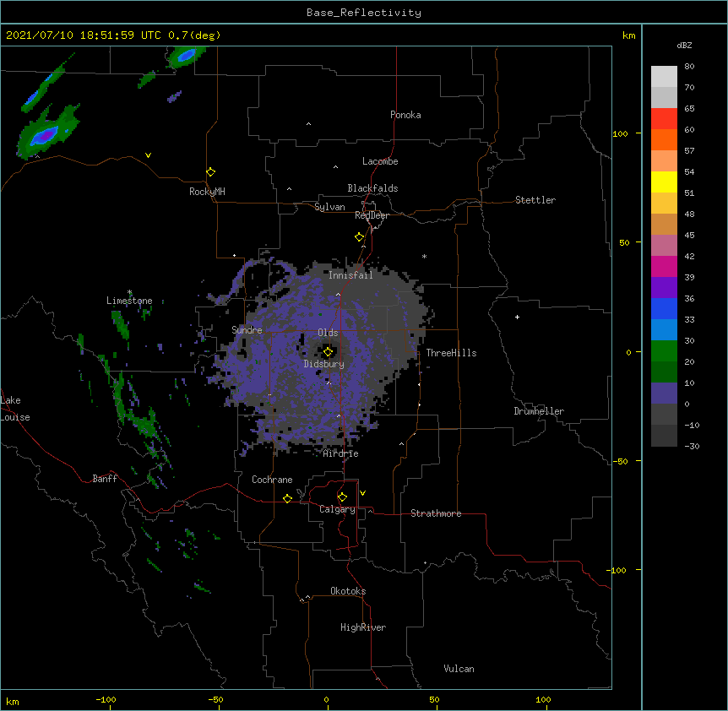The image size is (728, 711).
Task: Click the large blue-purple storm cell in the northwest
Action: tap(46, 133)
